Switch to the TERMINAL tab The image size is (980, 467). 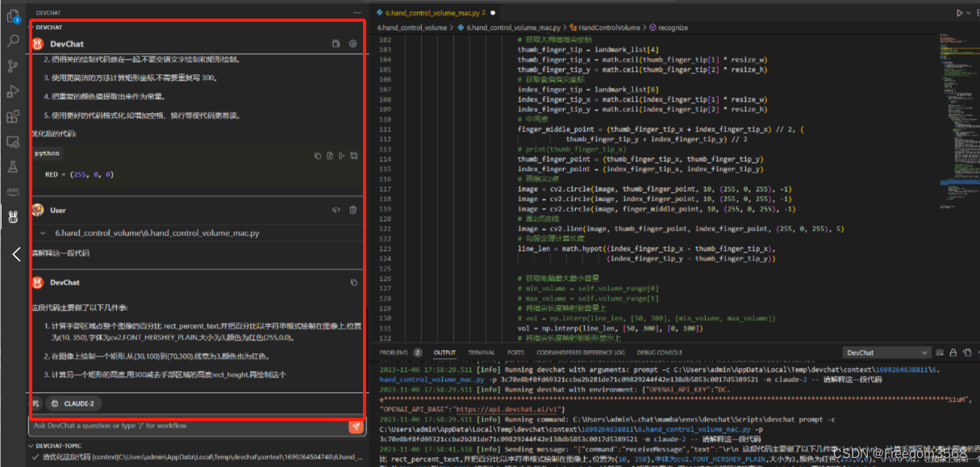pyautogui.click(x=482, y=352)
